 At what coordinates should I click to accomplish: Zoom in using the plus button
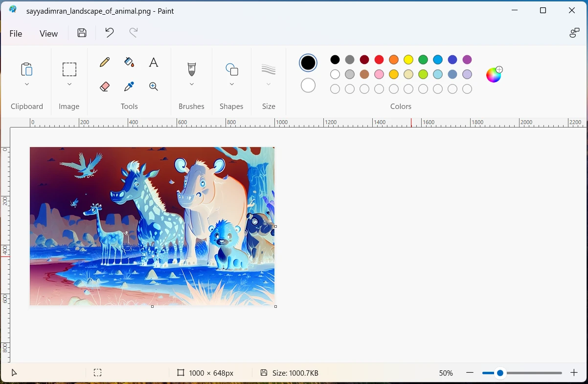tap(574, 372)
